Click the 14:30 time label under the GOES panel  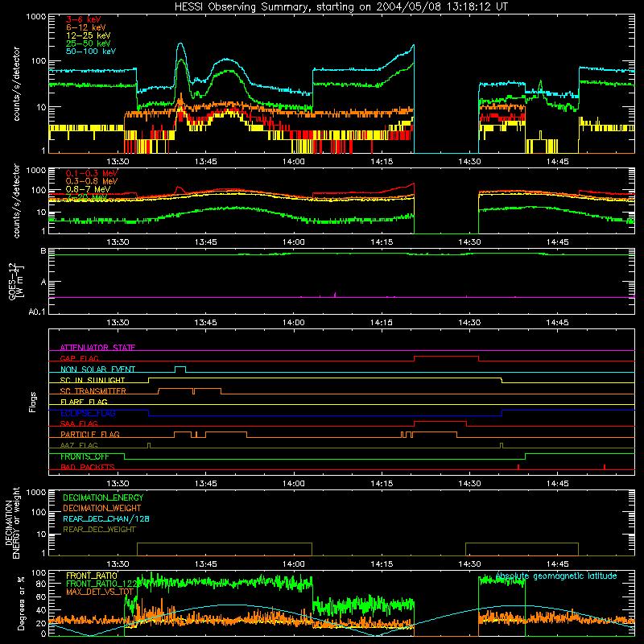[469, 323]
